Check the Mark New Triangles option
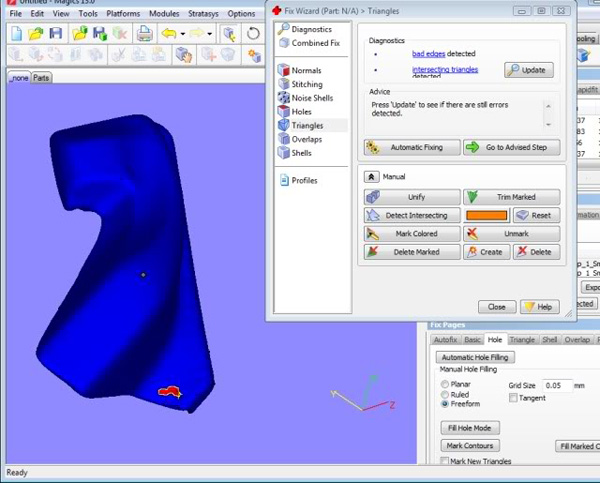Image resolution: width=600 pixels, height=483 pixels. pos(445,461)
